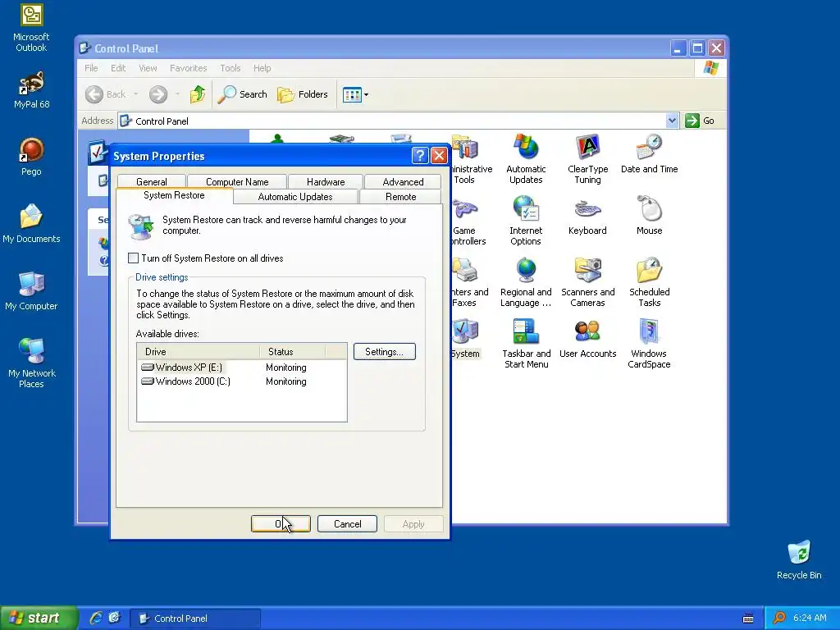Select My Documents desktop icon
Image resolution: width=840 pixels, height=630 pixels.
[x=31, y=224]
